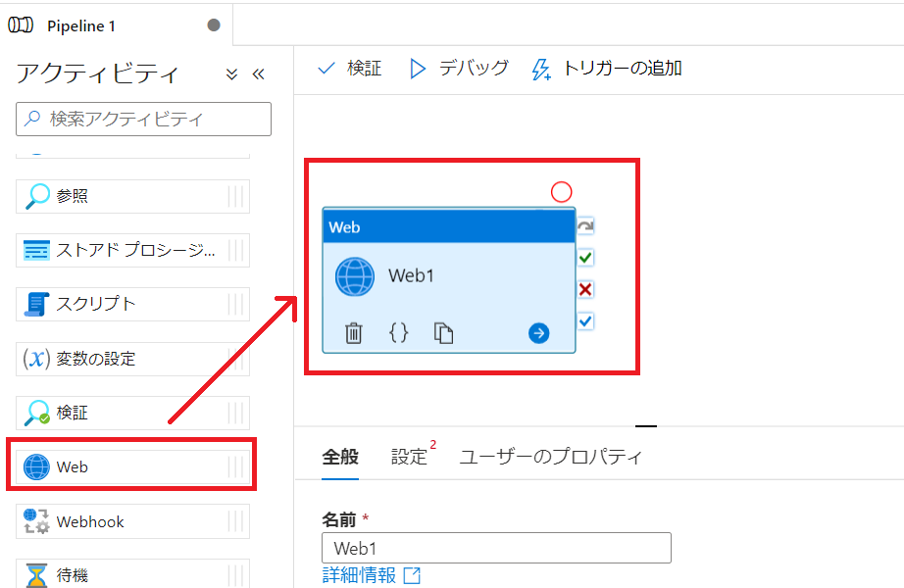The height and width of the screenshot is (588, 904).
Task: Click the green success checkmark connector
Action: [585, 258]
